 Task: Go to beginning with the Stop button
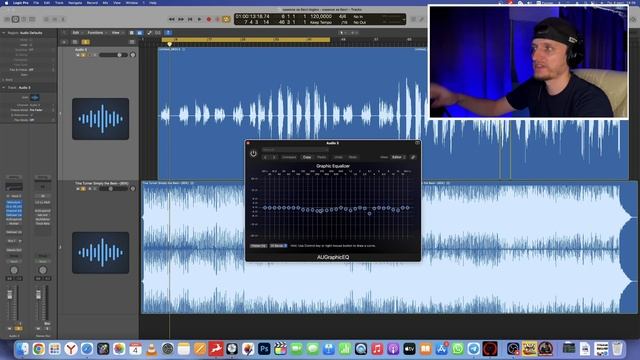190,19
